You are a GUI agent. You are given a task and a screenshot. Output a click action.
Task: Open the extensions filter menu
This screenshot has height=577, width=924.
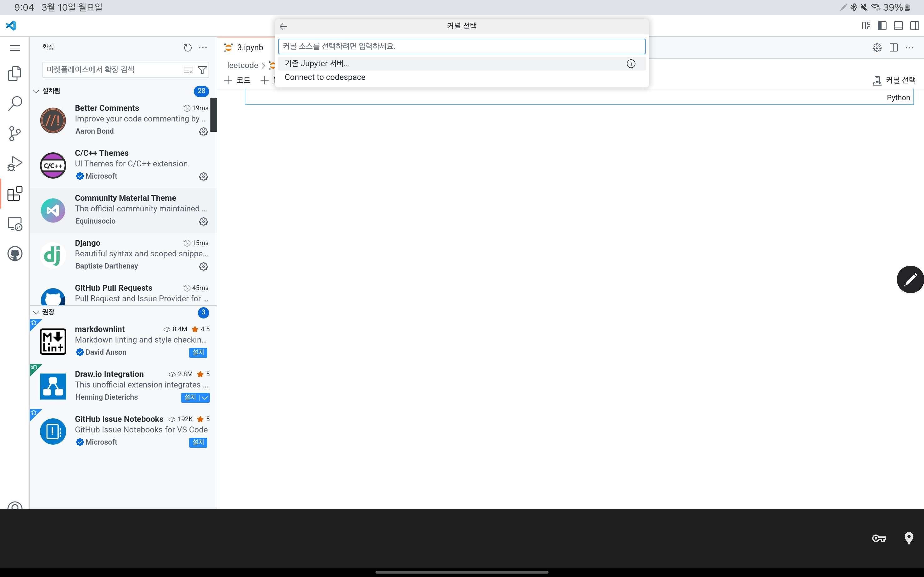pos(202,70)
